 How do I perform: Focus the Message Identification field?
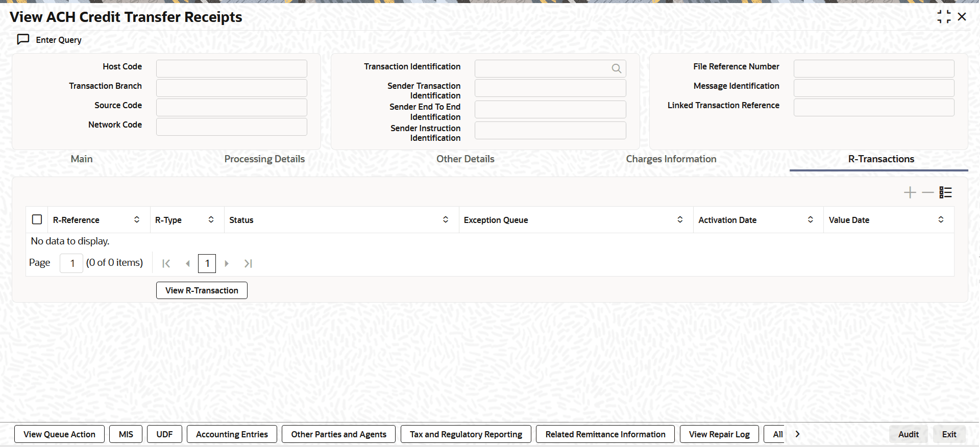click(874, 88)
